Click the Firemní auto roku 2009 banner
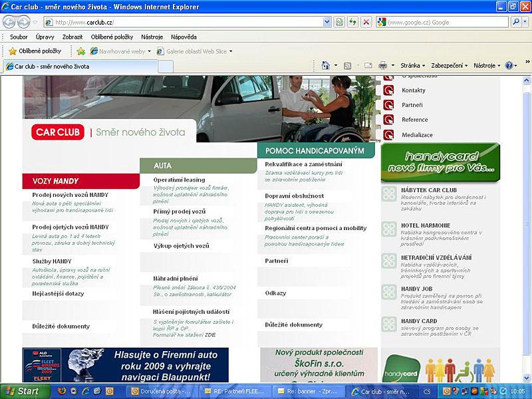 [x=126, y=365]
